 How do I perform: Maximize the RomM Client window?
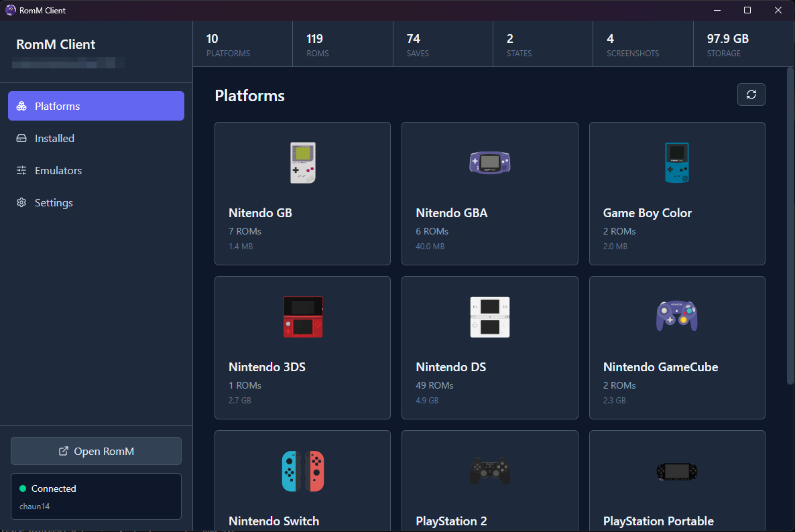747,10
